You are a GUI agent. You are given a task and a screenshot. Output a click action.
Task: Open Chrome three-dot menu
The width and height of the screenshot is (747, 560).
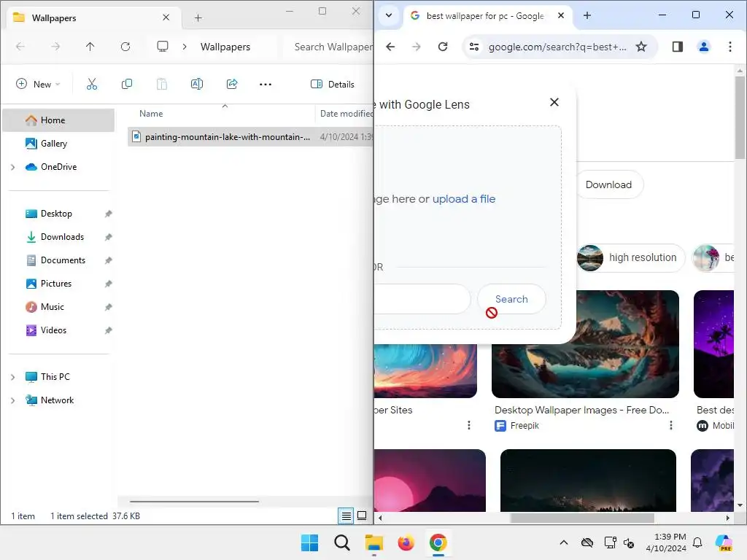729,46
